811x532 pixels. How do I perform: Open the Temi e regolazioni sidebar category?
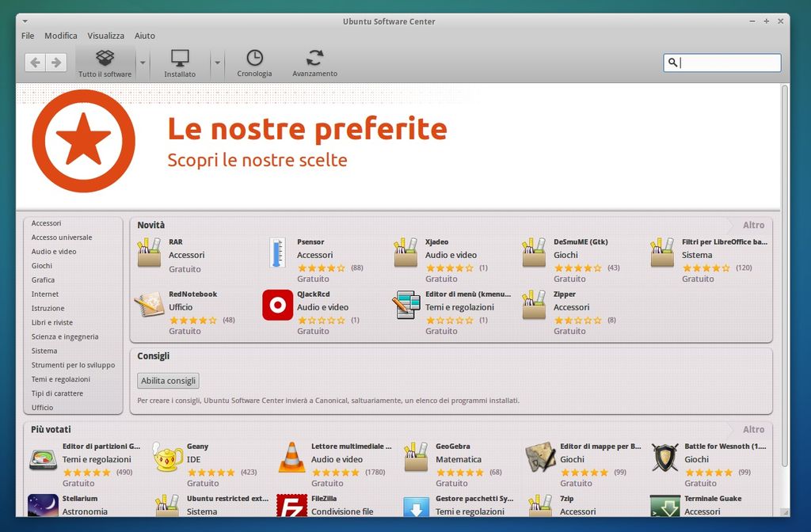(60, 379)
